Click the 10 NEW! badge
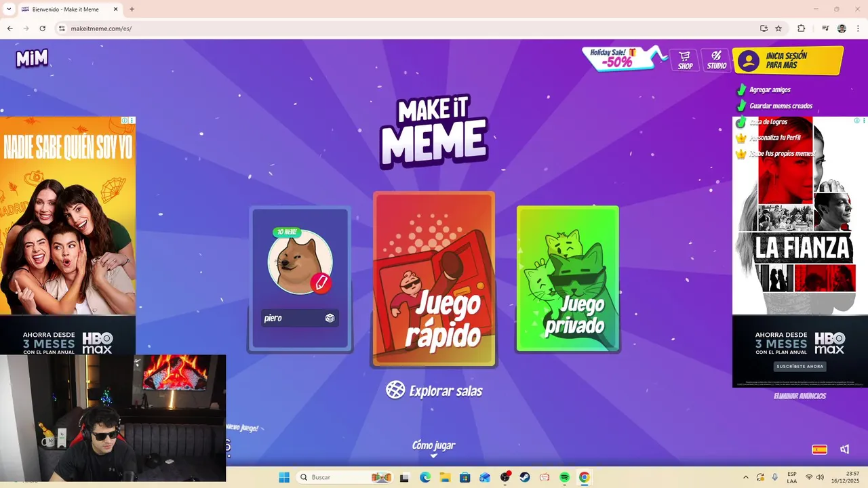Viewport: 868px width, 488px height. 286,232
